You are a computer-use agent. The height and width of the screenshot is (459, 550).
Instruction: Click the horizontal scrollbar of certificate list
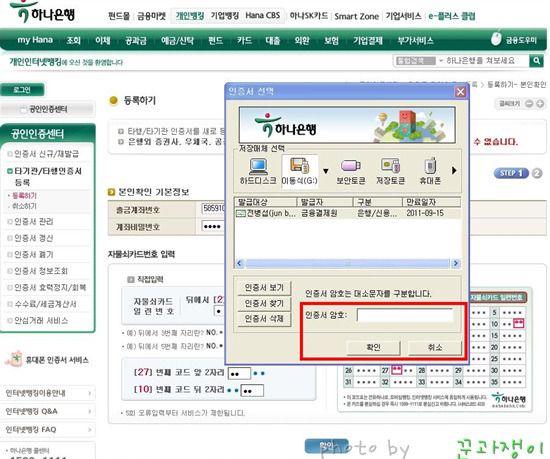point(348,263)
